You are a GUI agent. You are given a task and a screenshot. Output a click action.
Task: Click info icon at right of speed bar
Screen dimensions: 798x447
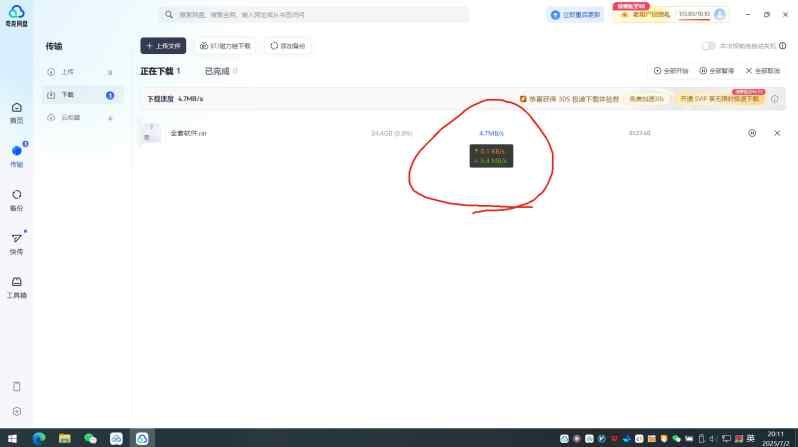point(775,99)
